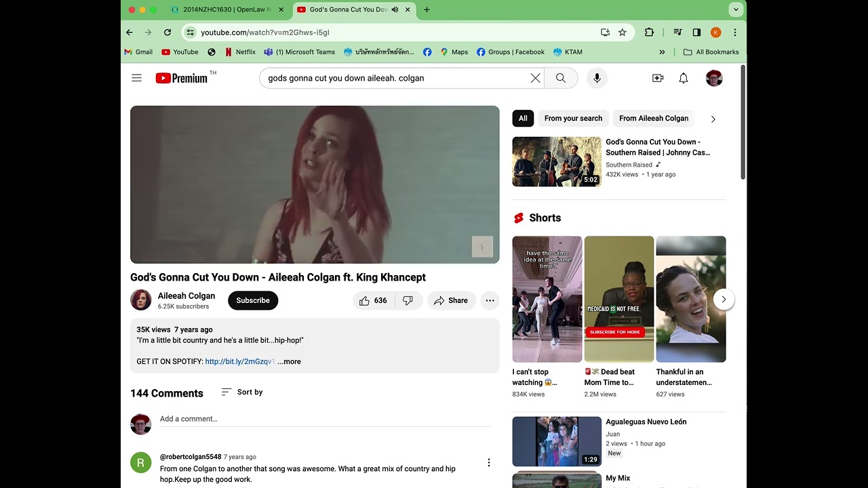Open the Create video menu
This screenshot has width=868, height=488.
658,78
